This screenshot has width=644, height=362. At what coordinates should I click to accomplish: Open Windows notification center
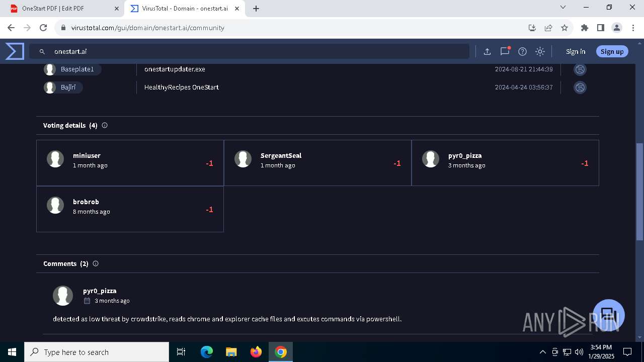tap(627, 352)
